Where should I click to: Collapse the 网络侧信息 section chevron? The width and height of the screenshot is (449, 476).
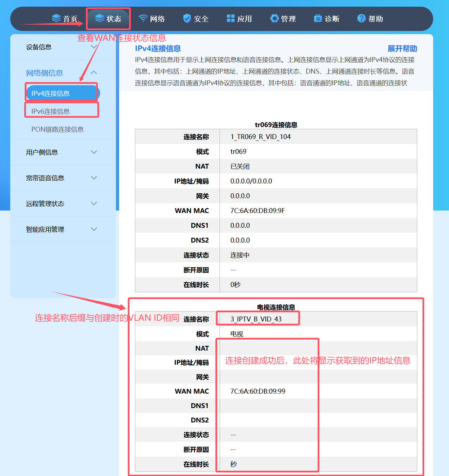(94, 73)
